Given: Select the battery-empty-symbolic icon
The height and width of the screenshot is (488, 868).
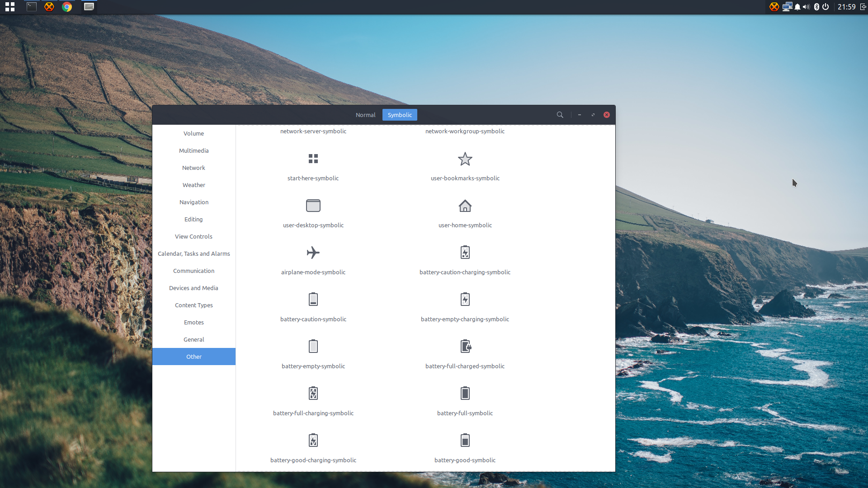Looking at the screenshot, I should (x=313, y=346).
